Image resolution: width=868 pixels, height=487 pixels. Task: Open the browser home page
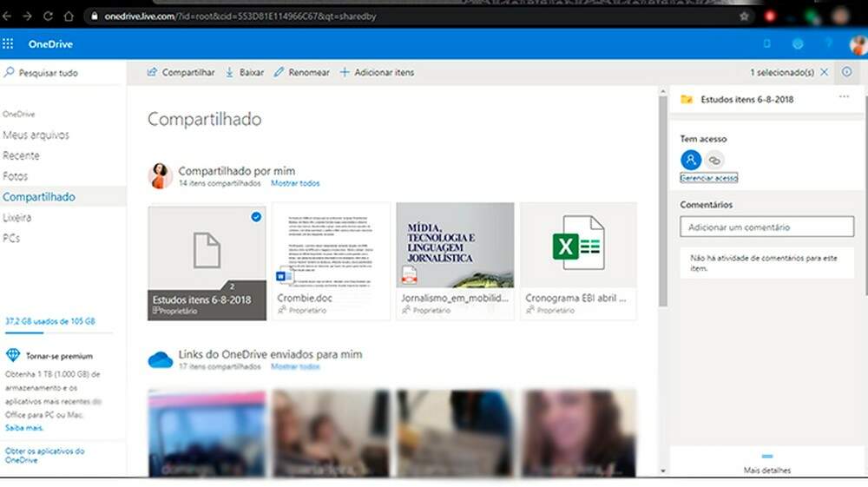click(x=69, y=16)
